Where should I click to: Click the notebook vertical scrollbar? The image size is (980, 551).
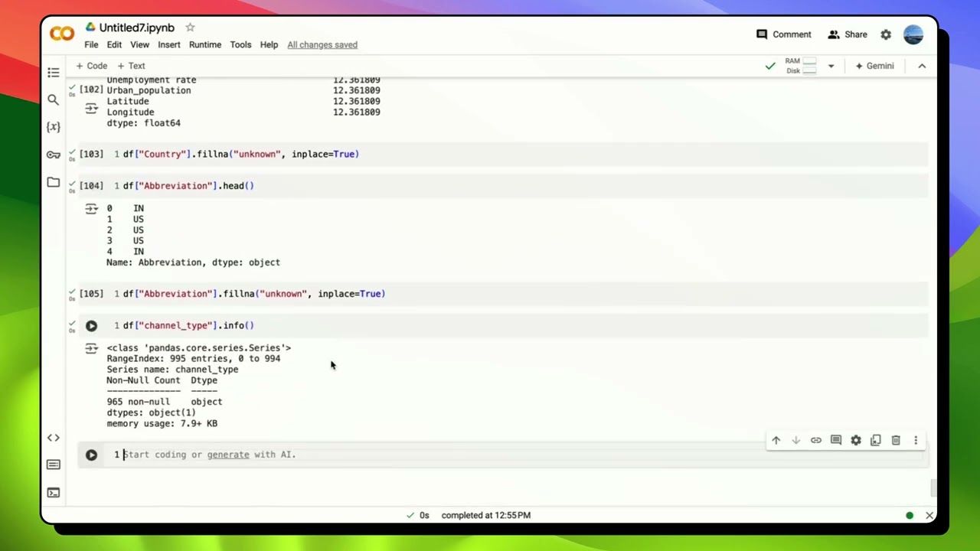click(933, 487)
